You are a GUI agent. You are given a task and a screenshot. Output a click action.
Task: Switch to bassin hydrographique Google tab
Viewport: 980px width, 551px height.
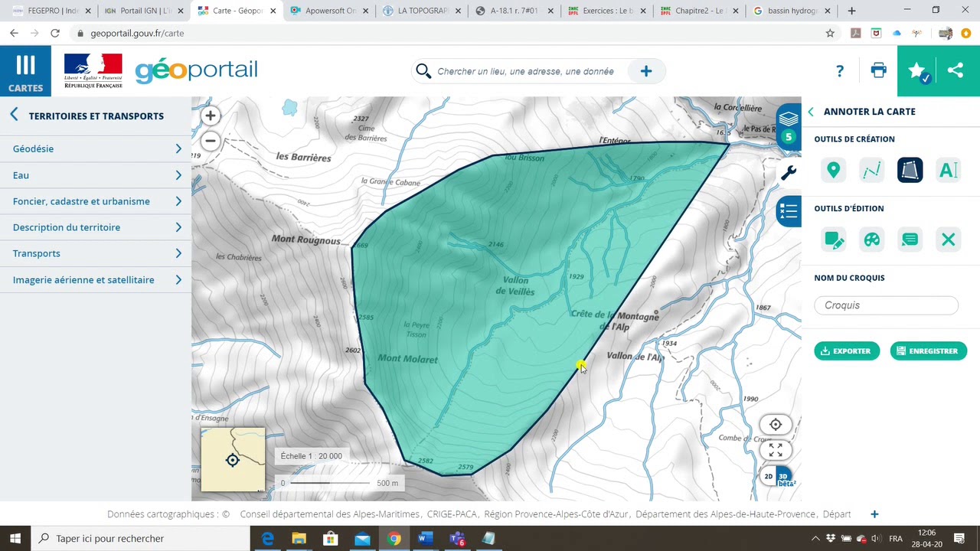(x=792, y=11)
